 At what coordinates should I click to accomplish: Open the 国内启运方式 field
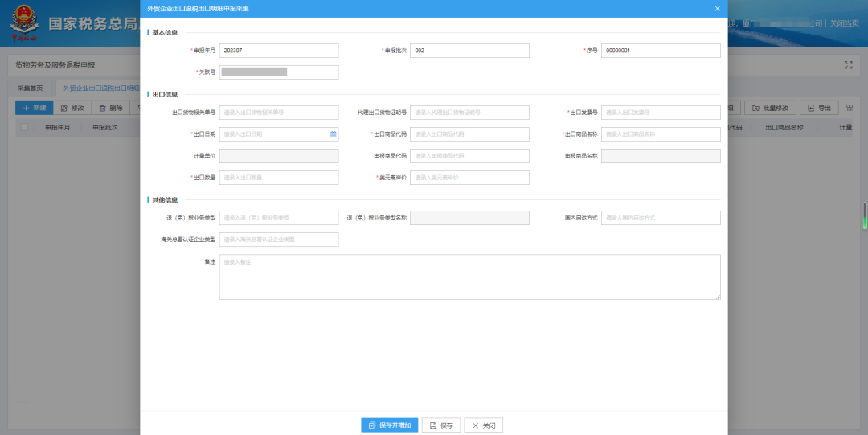[661, 218]
